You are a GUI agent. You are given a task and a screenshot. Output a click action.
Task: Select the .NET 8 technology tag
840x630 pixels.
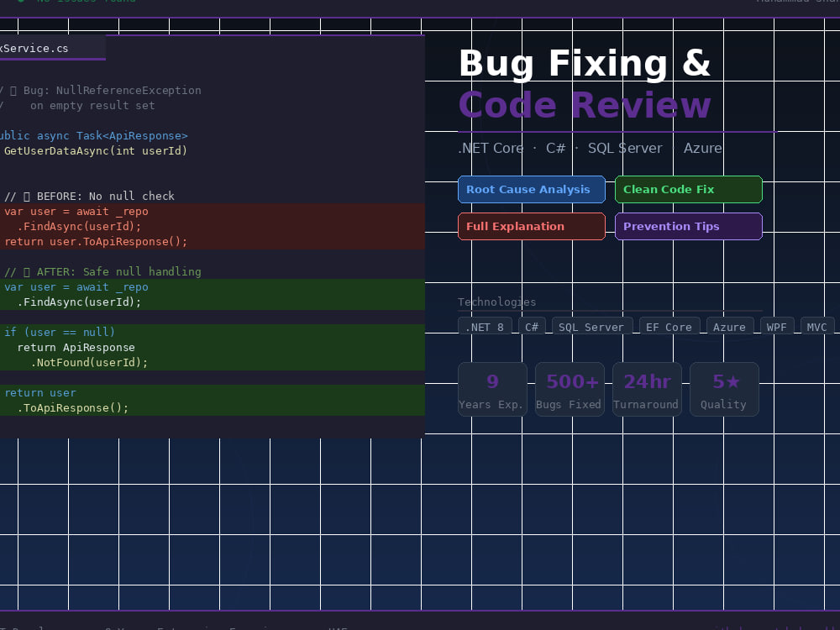click(485, 327)
